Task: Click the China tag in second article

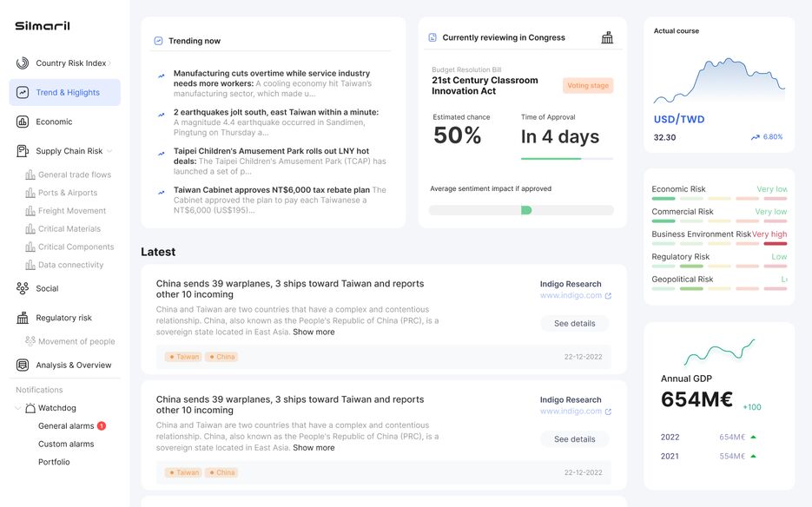Action: 221,473
